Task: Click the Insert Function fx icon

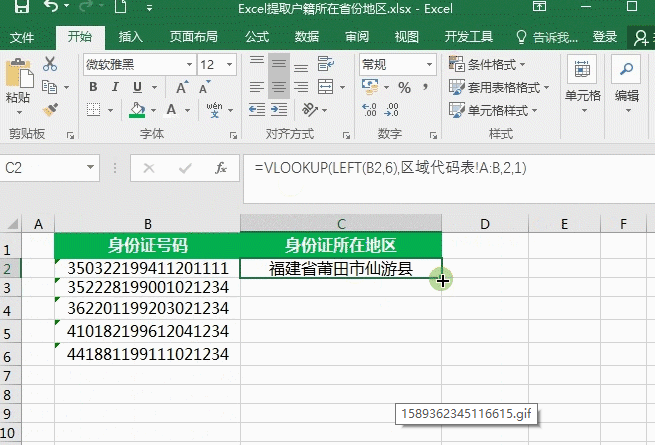Action: [221, 169]
